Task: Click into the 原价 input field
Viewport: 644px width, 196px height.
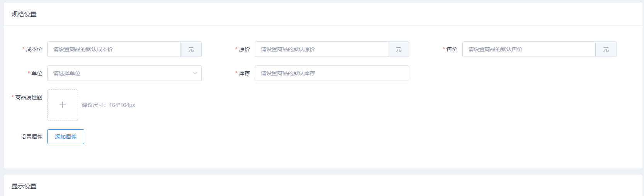Action: tap(321, 50)
